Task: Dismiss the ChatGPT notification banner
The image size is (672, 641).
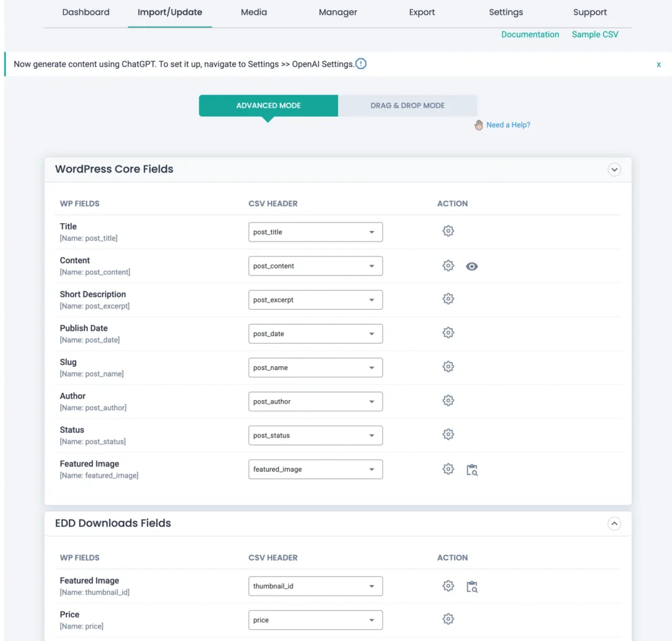Action: click(x=658, y=64)
